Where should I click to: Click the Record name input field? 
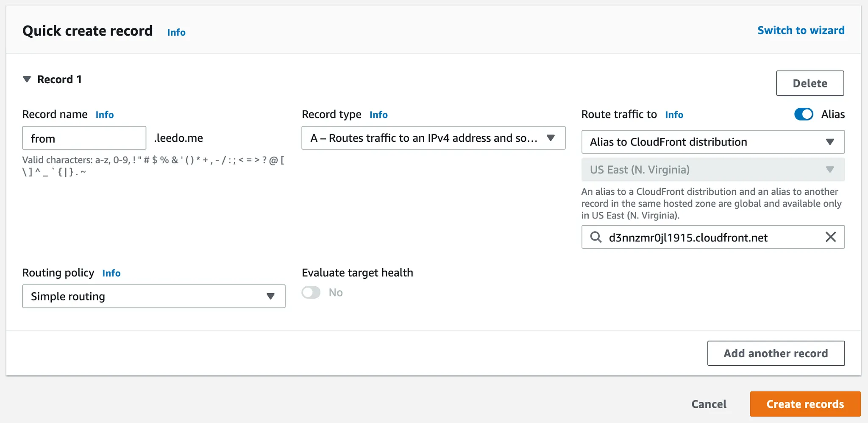click(84, 138)
